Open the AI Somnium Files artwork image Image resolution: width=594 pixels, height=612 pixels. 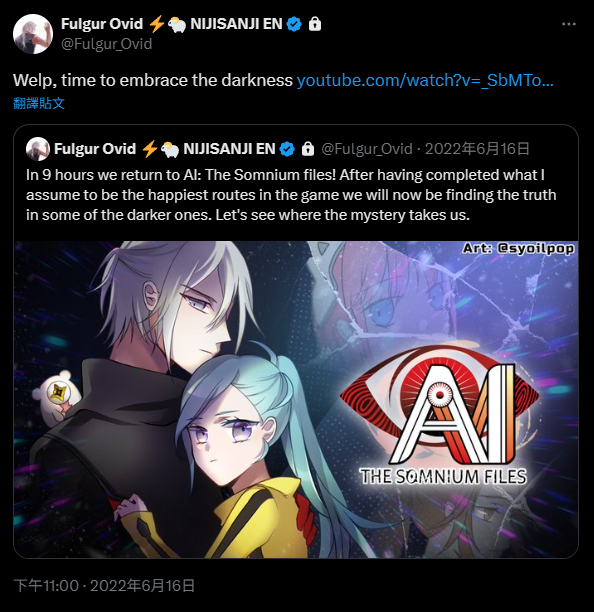tap(296, 399)
